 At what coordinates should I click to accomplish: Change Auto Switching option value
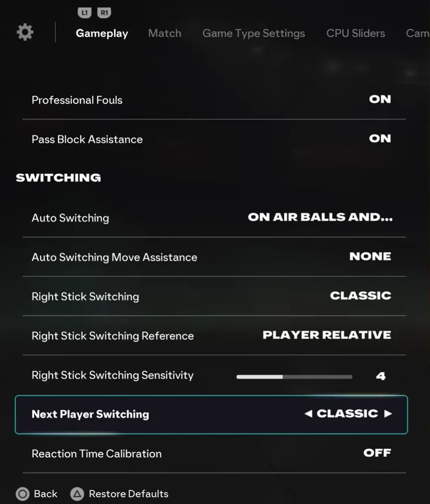(x=320, y=218)
